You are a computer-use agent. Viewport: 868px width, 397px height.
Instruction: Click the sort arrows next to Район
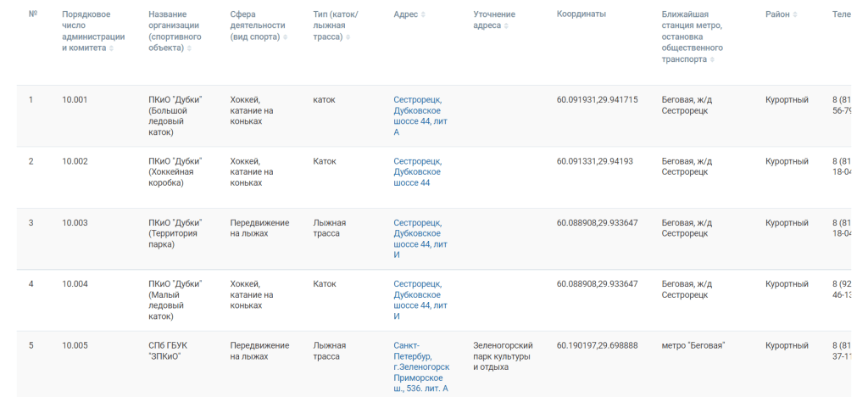point(795,15)
